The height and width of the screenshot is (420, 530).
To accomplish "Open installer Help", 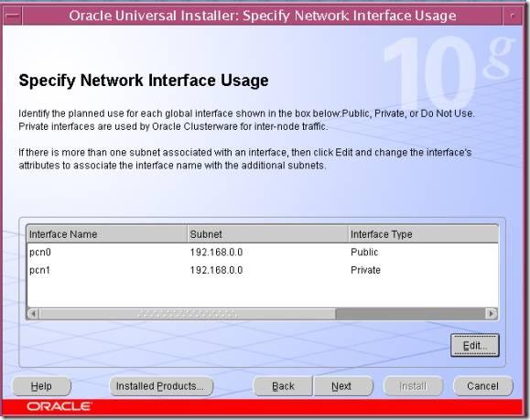I will pyautogui.click(x=41, y=386).
